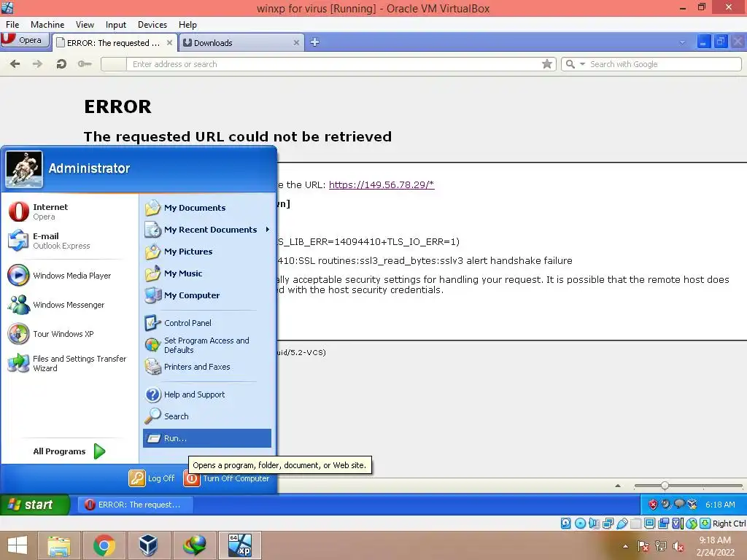Open Set Program Access and Defaults

tap(206, 345)
